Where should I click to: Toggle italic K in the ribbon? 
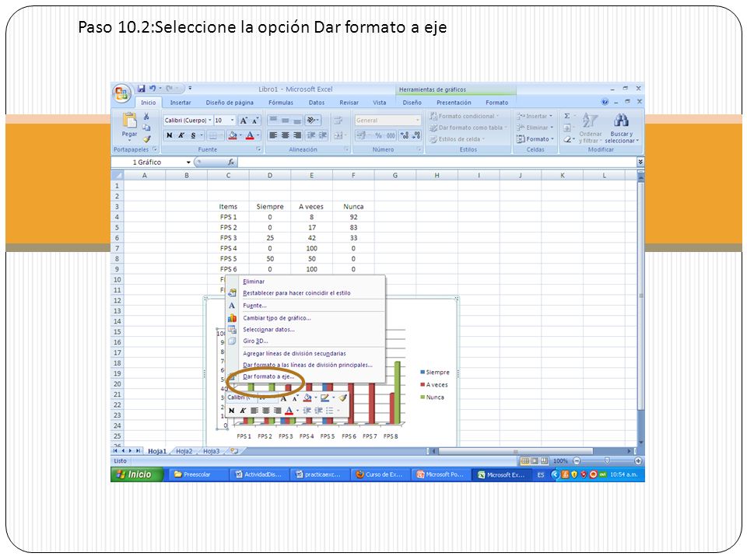181,135
